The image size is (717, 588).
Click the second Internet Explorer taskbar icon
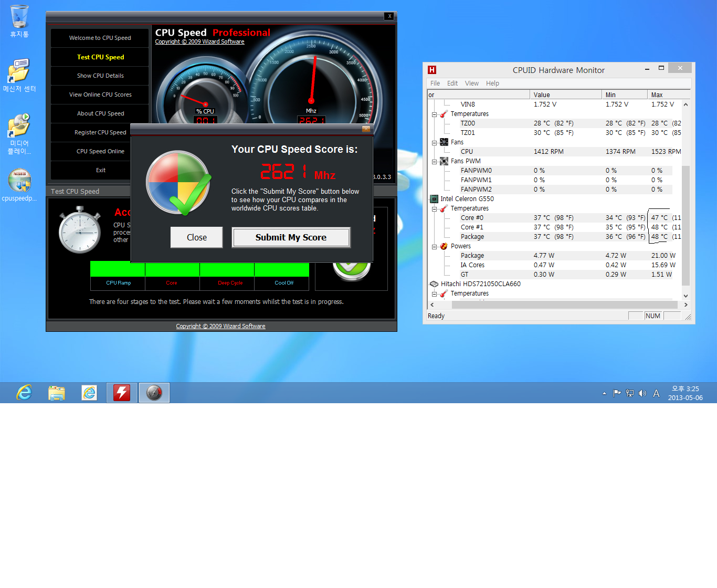(x=89, y=393)
